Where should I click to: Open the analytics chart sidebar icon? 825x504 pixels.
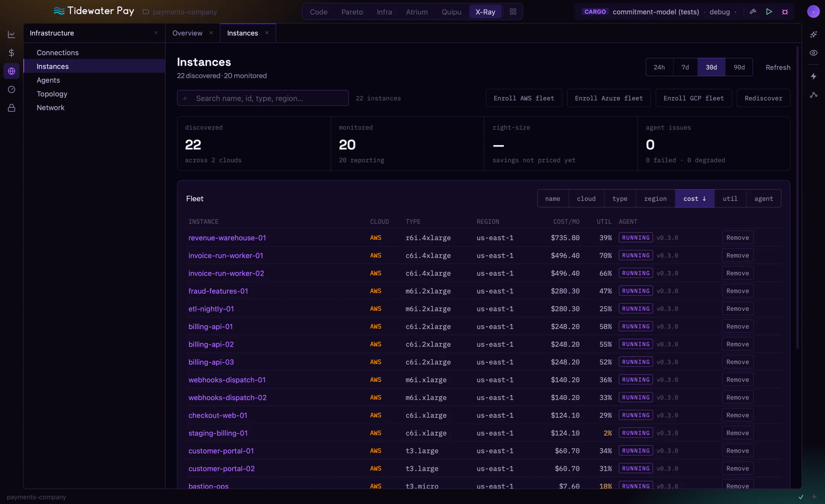tap(11, 35)
